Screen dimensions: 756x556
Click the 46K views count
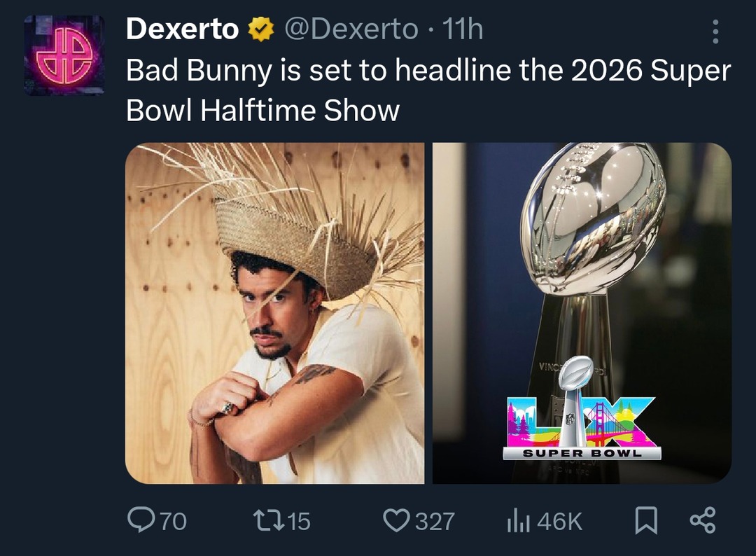tap(560, 520)
